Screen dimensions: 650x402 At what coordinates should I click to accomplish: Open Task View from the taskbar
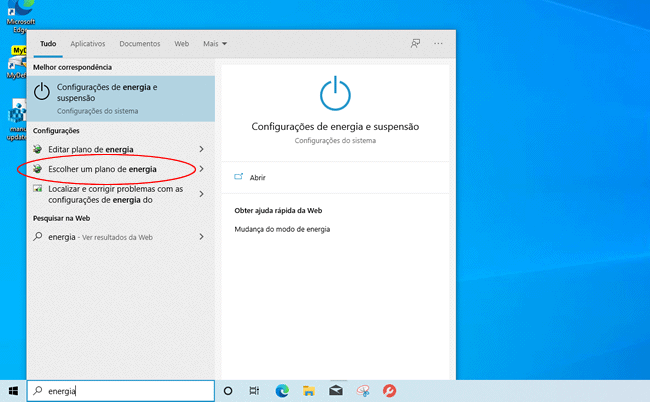click(x=255, y=391)
